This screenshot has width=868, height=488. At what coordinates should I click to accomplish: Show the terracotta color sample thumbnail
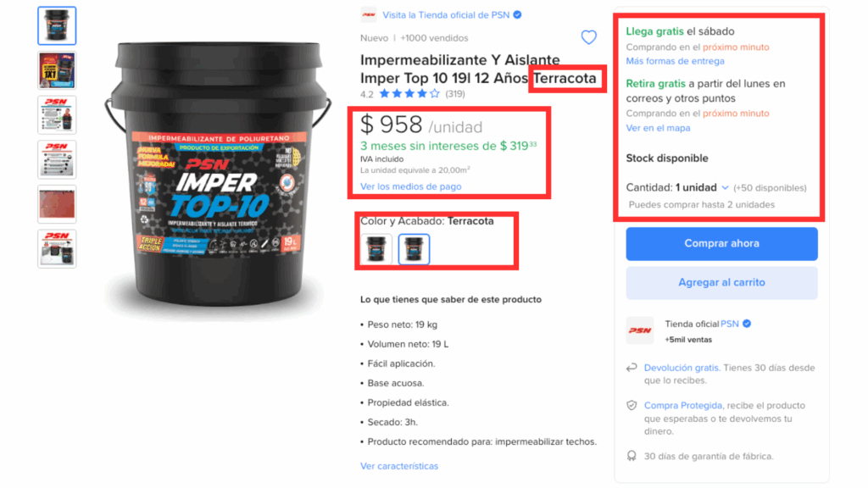(x=57, y=204)
